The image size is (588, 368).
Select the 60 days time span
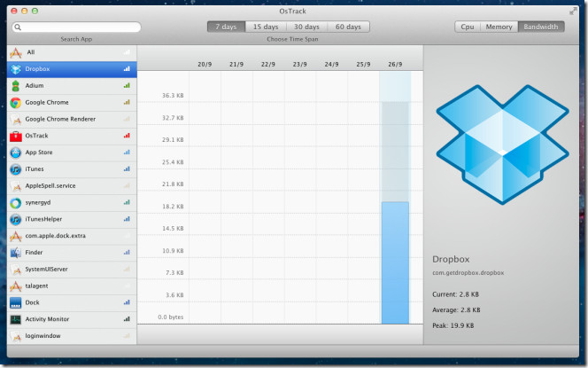point(348,27)
